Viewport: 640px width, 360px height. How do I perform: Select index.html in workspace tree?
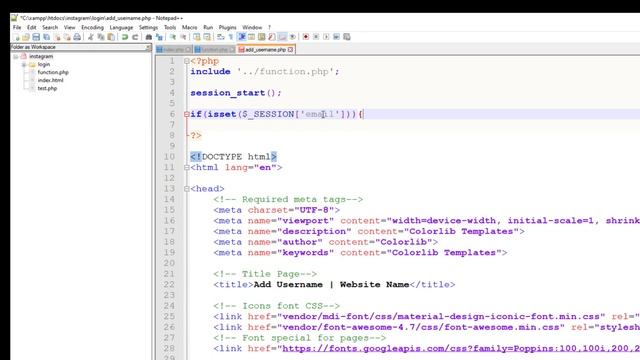pos(50,80)
